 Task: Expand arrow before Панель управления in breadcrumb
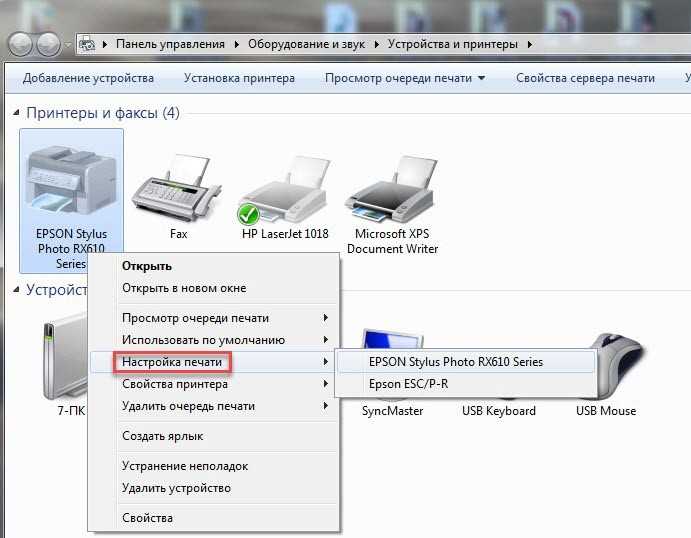tap(105, 44)
